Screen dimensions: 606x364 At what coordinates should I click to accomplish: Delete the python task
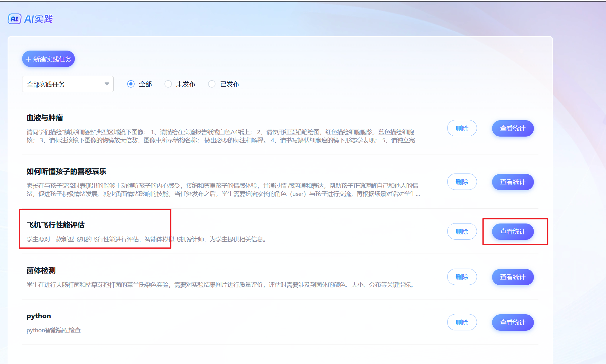pos(462,323)
